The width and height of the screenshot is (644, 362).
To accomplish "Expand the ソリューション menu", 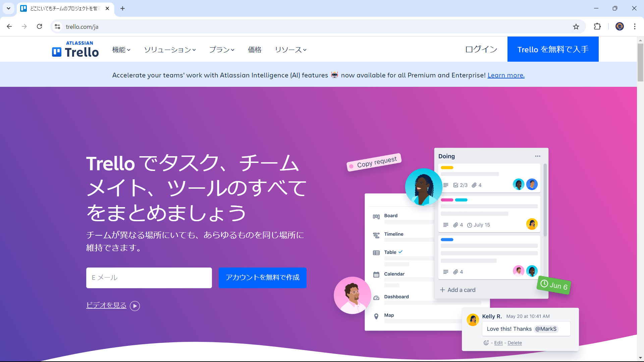I will [170, 50].
